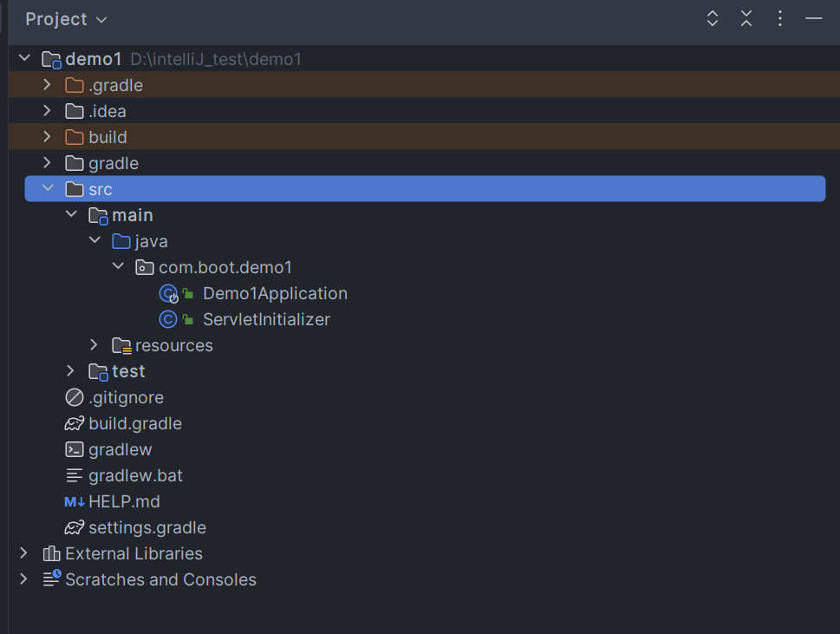
Task: Click the gradlew.bat text file icon
Action: pyautogui.click(x=74, y=475)
